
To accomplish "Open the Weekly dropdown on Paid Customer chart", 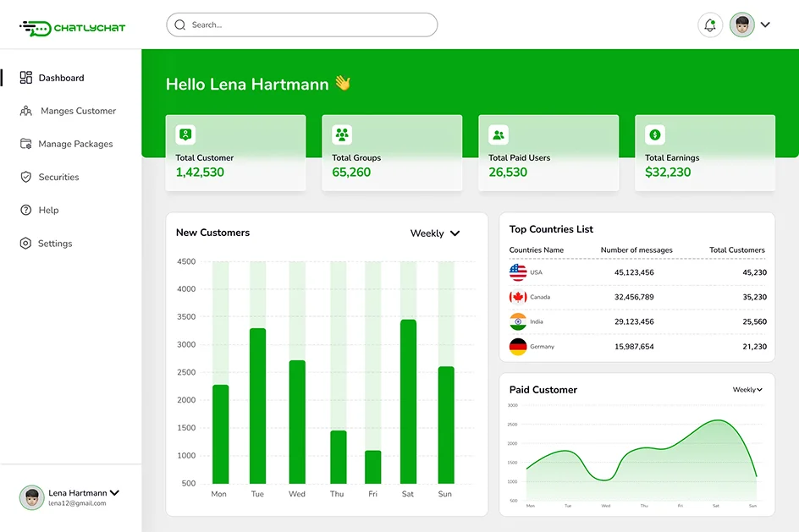I will (x=747, y=390).
